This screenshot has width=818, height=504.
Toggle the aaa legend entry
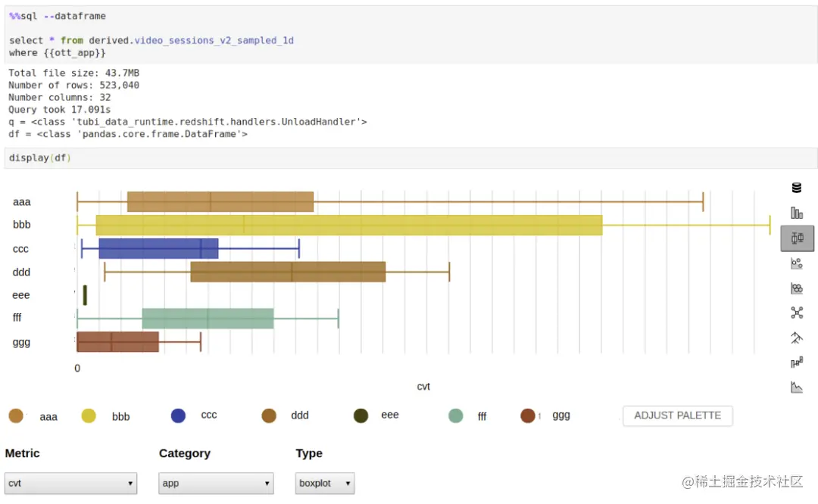16,415
